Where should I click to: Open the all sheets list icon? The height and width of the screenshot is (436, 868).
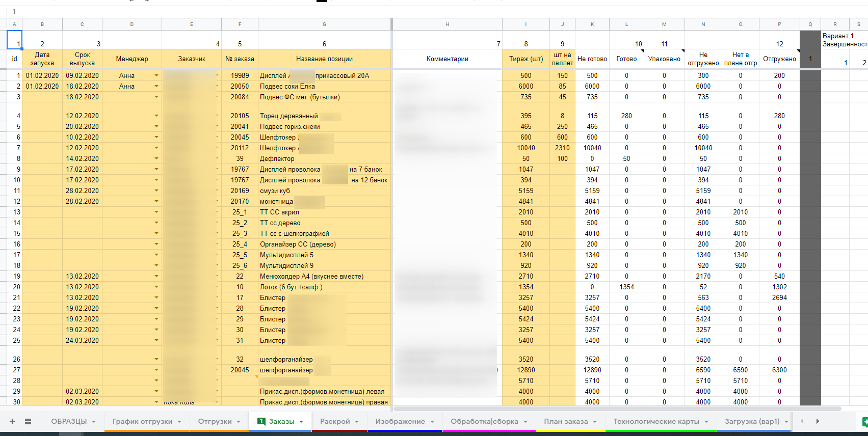pyautogui.click(x=28, y=421)
